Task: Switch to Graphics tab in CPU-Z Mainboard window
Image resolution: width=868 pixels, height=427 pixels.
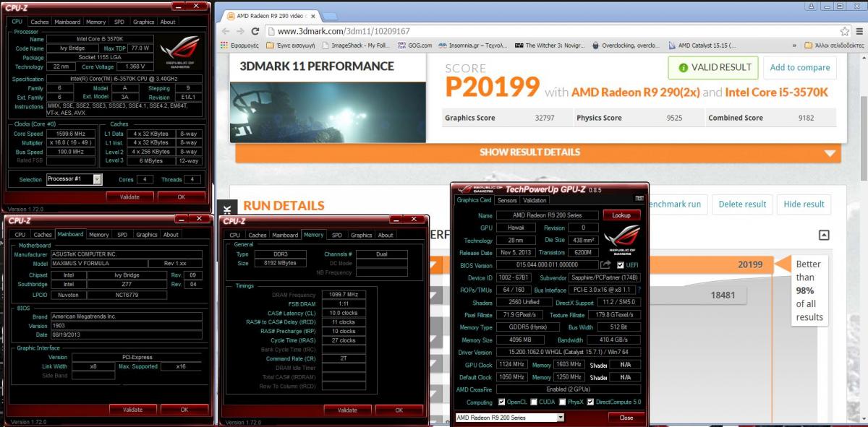Action: click(147, 234)
